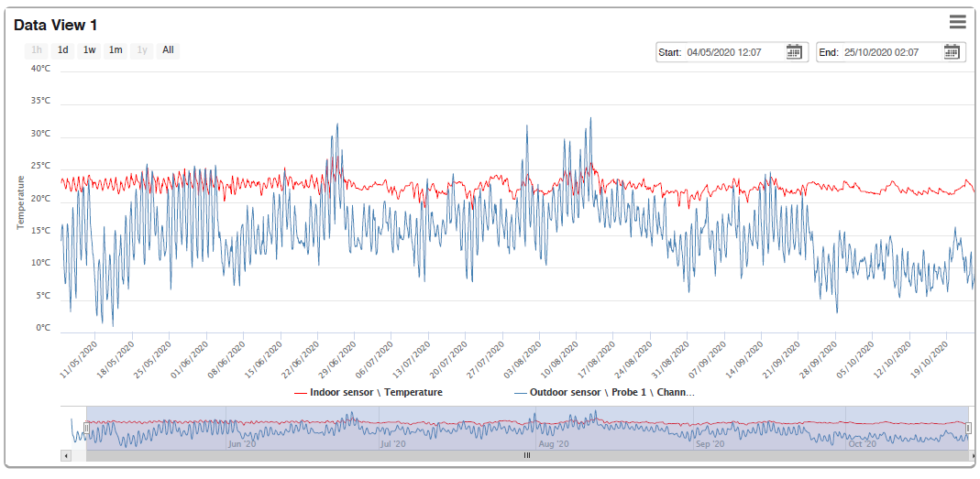Click the scrollbar right arrow

(x=974, y=456)
